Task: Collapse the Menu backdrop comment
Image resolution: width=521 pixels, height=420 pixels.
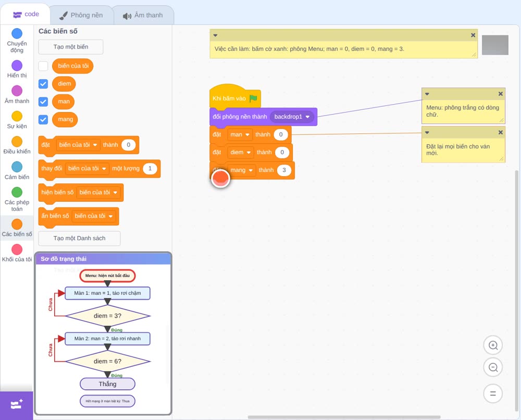Action: tap(427, 94)
